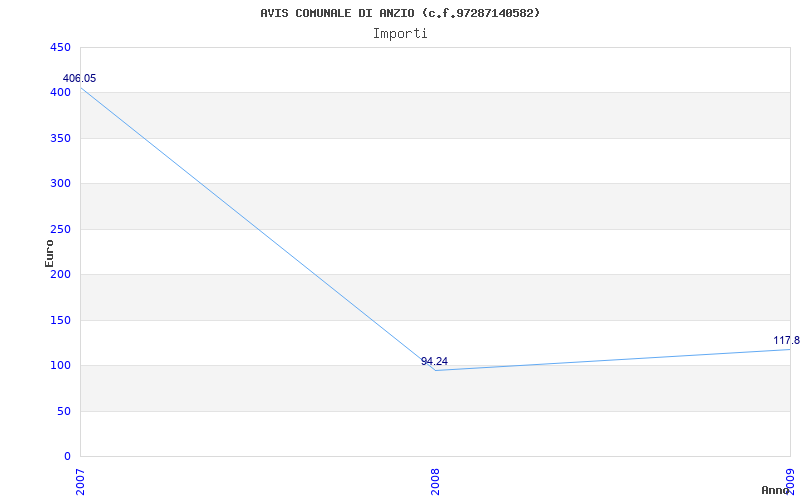800x500 pixels.
Task: Click the 100 y-axis tick label
Action: (x=60, y=365)
